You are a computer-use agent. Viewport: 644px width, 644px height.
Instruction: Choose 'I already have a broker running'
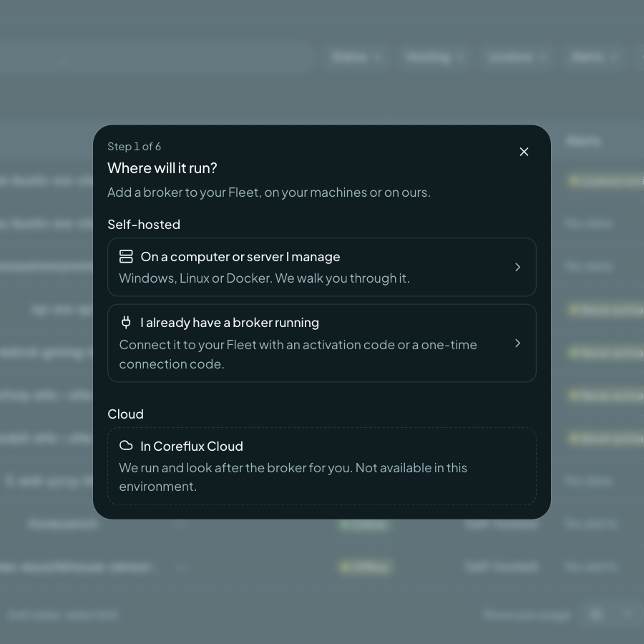[322, 343]
